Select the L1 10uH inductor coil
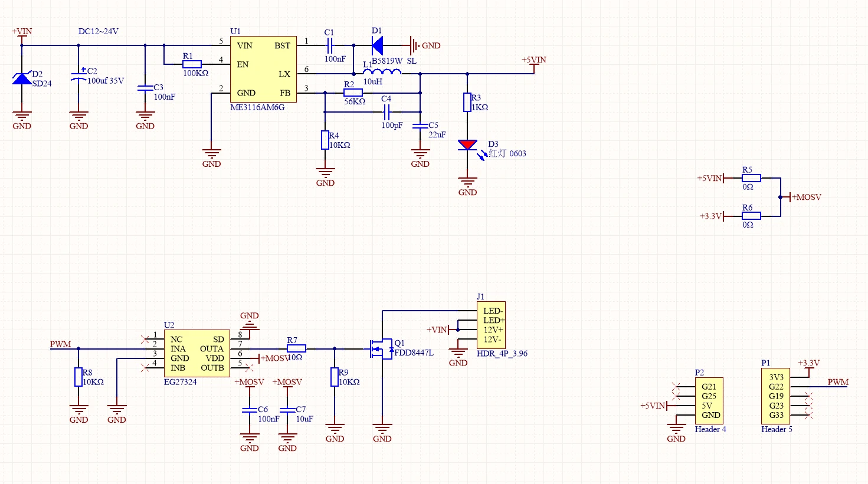This screenshot has height=484, width=868. point(383,72)
